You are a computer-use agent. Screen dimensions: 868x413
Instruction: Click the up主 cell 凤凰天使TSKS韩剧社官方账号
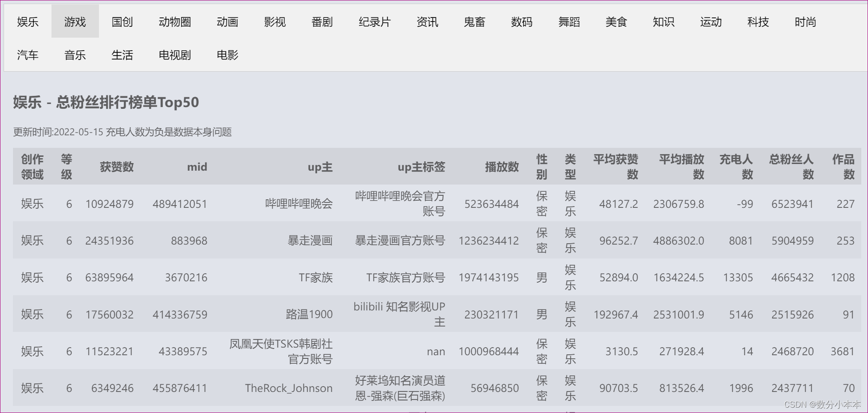[x=281, y=351]
